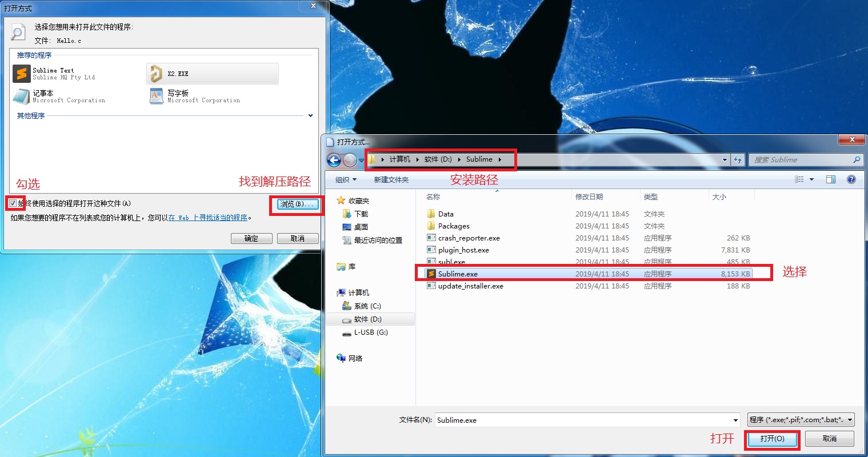Open the program file type filter dropdown
The height and width of the screenshot is (457, 868).
click(x=801, y=420)
